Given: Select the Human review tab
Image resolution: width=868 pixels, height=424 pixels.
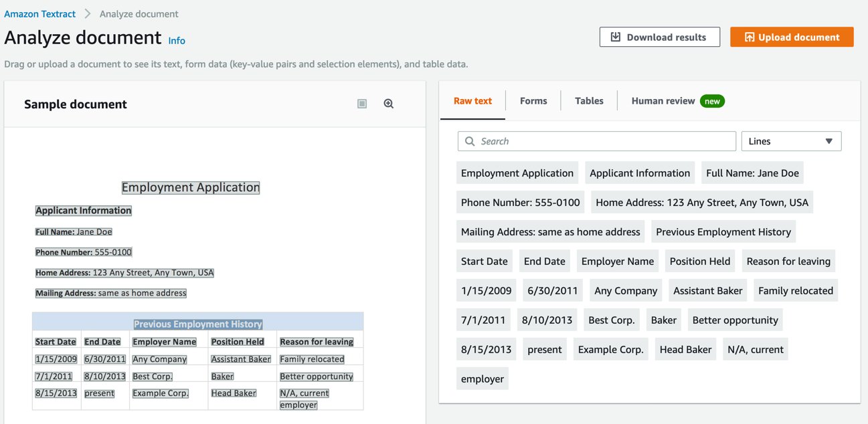Looking at the screenshot, I should pyautogui.click(x=663, y=100).
